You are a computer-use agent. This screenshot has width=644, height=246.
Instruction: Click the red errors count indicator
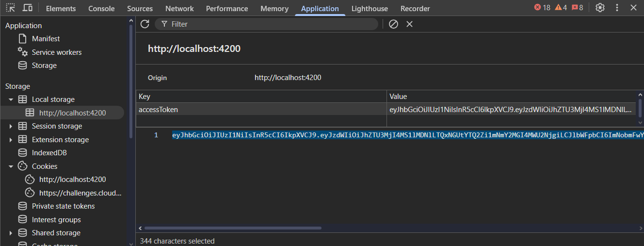(x=542, y=8)
